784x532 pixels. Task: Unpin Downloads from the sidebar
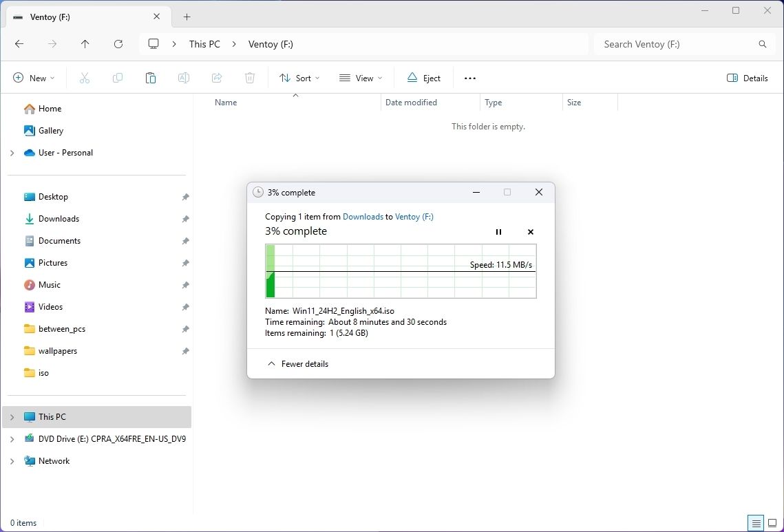tap(185, 218)
